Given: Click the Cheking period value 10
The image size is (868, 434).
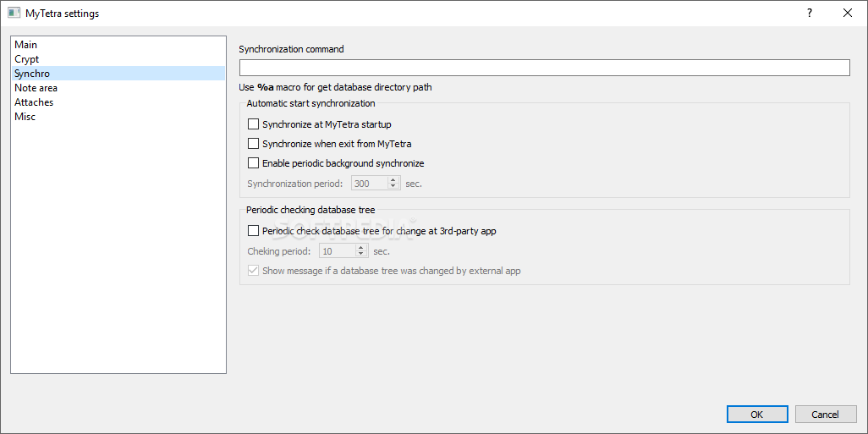Looking at the screenshot, I should [337, 250].
